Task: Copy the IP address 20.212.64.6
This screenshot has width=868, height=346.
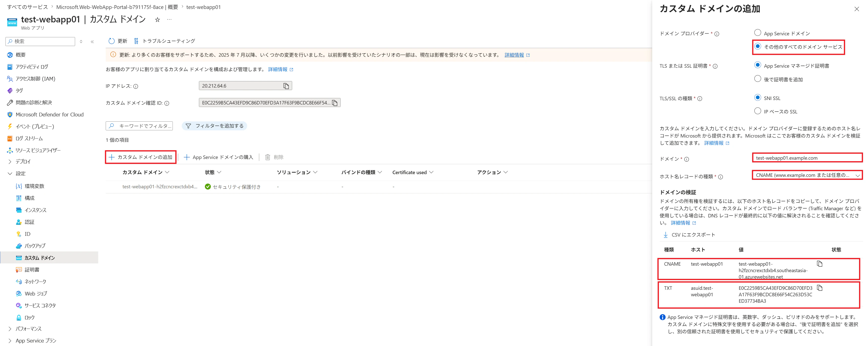Action: pyautogui.click(x=286, y=86)
